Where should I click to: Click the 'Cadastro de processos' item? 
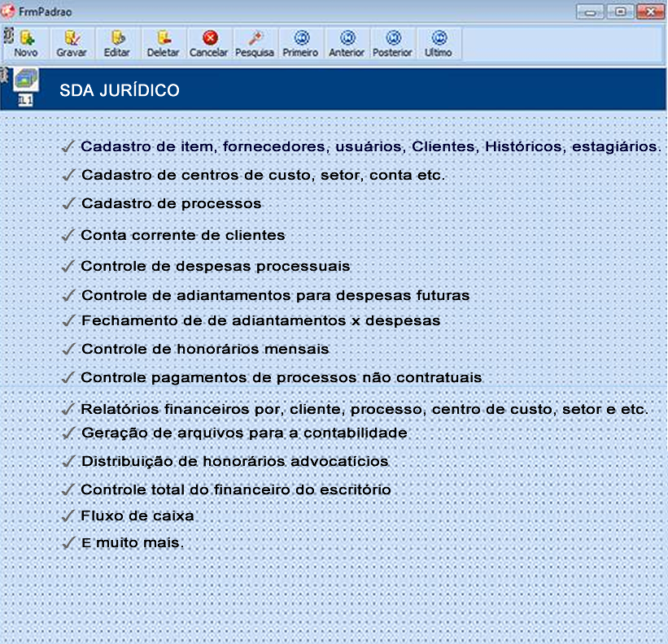[171, 203]
